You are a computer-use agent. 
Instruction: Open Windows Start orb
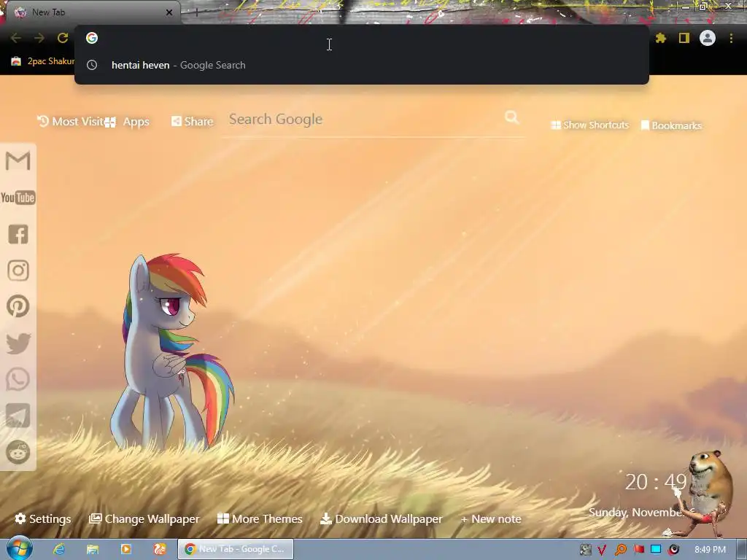click(19, 548)
